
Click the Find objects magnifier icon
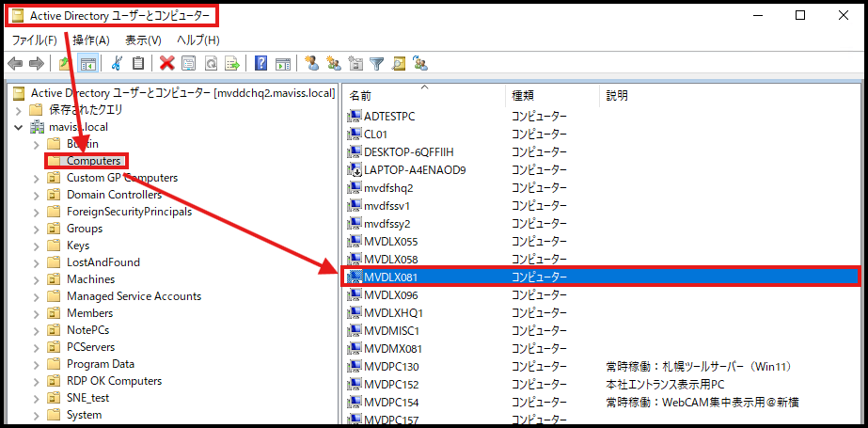(399, 64)
